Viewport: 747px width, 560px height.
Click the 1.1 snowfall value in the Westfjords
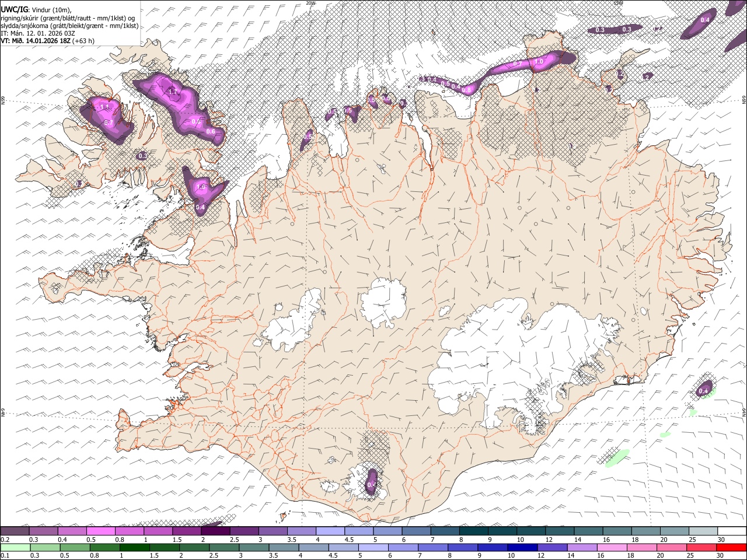pyautogui.click(x=104, y=107)
